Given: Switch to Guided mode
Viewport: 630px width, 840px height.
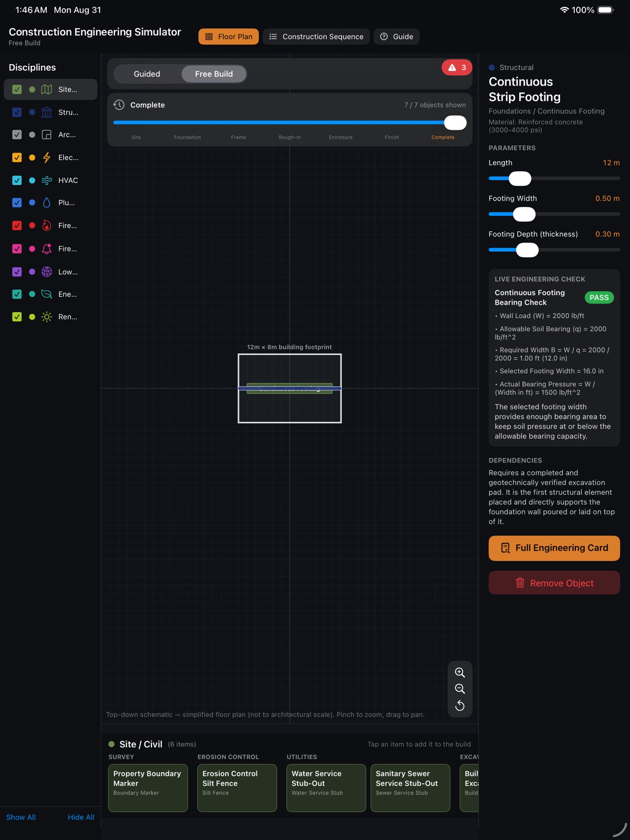Looking at the screenshot, I should click(x=147, y=74).
